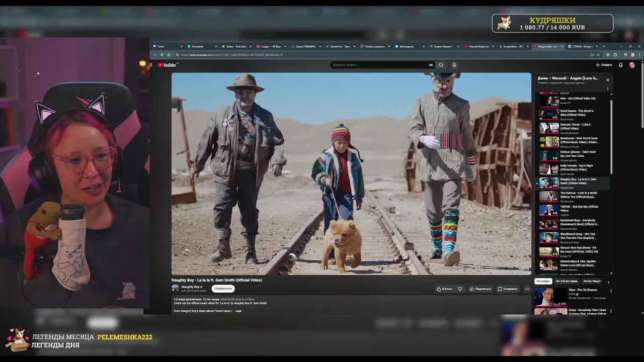This screenshot has width=644, height=362.
Task: Open a new browser tab
Action: tap(604, 46)
